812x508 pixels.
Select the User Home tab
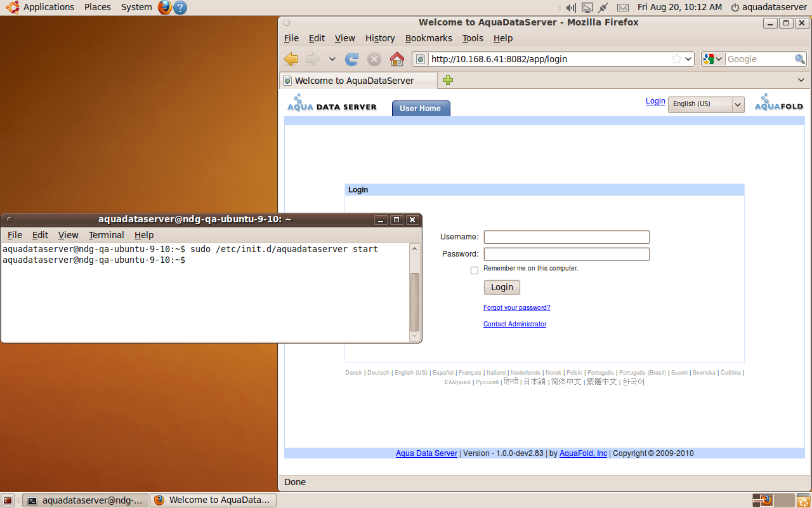(421, 109)
